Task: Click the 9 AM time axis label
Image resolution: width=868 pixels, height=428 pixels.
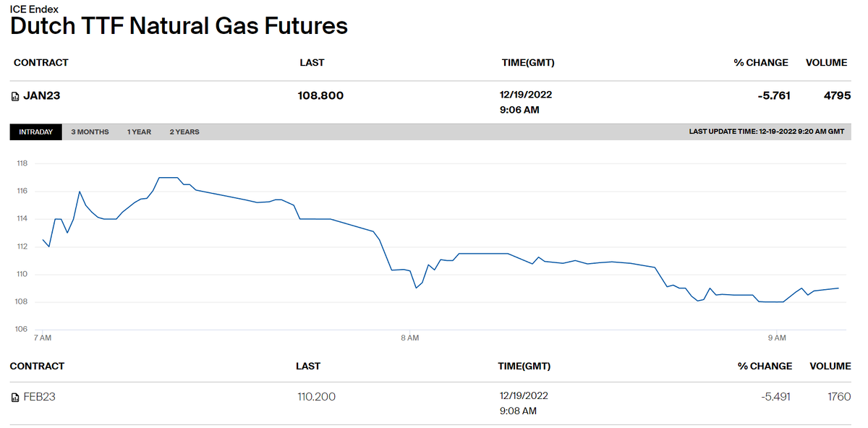Action: (776, 338)
